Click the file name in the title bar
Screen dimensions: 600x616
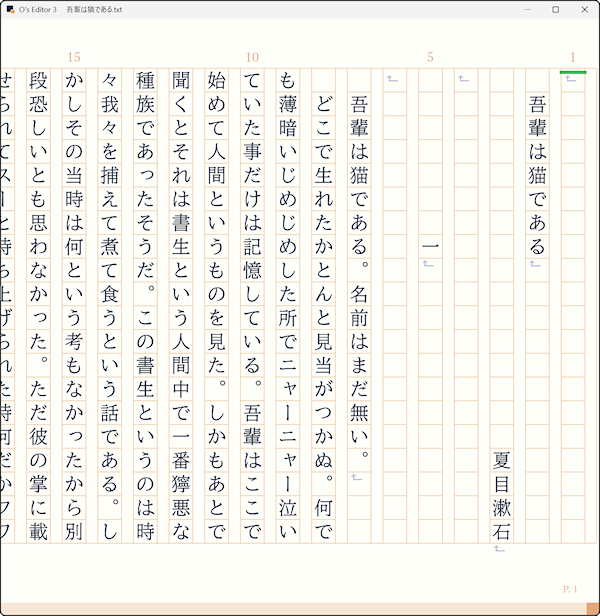[93, 9]
